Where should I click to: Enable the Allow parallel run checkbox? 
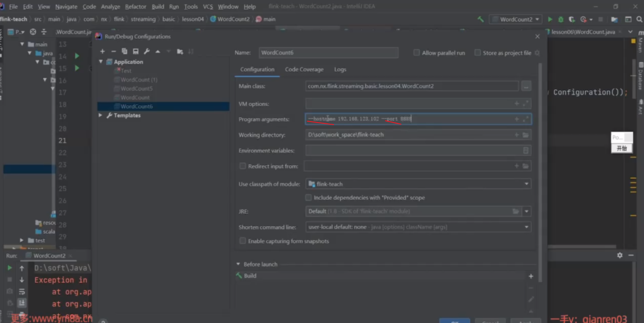(x=417, y=53)
